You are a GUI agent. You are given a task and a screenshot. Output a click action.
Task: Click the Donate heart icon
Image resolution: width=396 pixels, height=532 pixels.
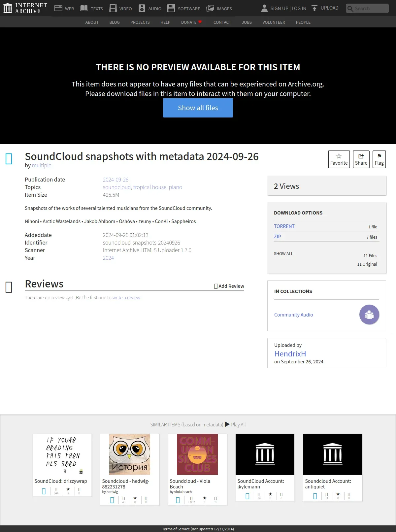200,22
